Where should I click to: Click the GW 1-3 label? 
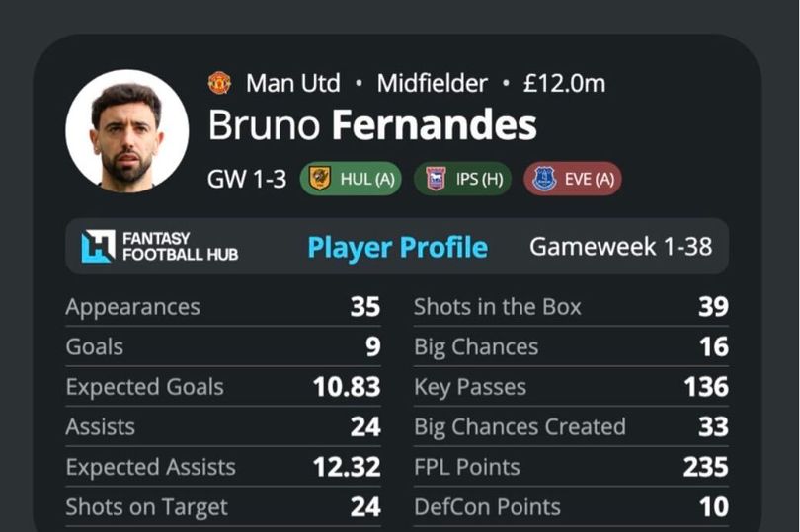tap(247, 179)
